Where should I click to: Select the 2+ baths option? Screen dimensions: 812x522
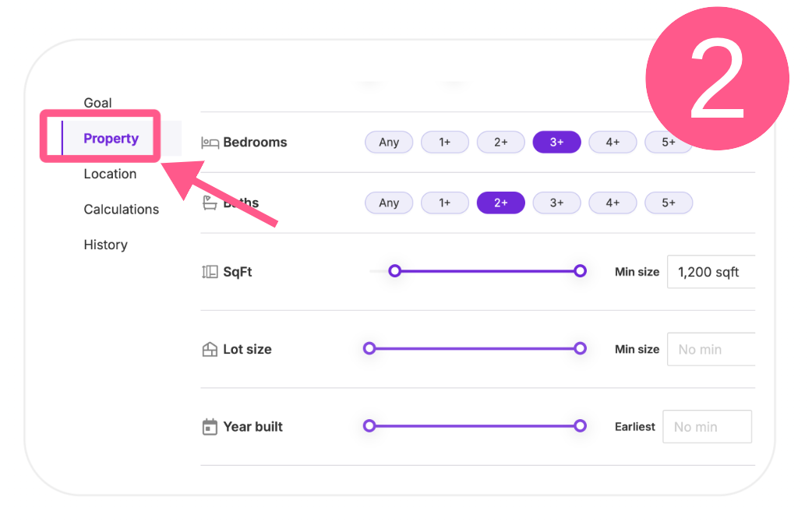click(501, 203)
